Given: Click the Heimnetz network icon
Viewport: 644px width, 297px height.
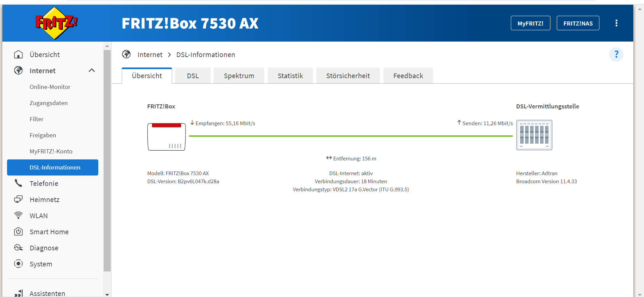Looking at the screenshot, I should (x=18, y=199).
